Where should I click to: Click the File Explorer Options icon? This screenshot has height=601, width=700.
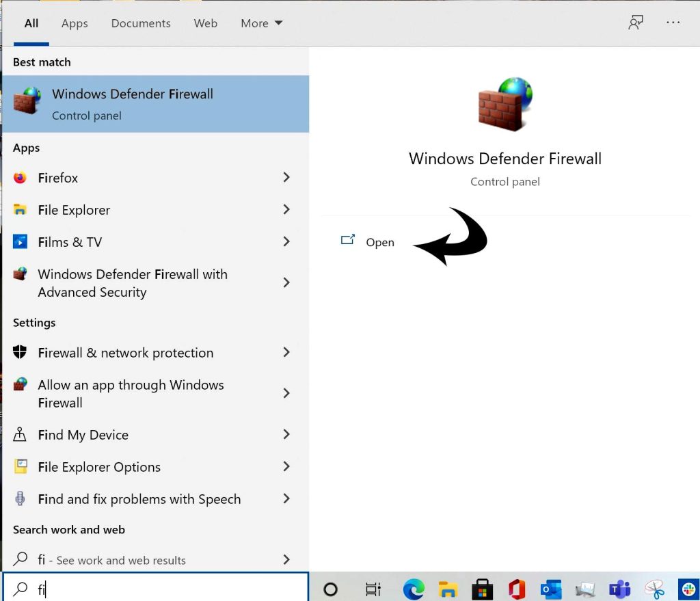(21, 466)
